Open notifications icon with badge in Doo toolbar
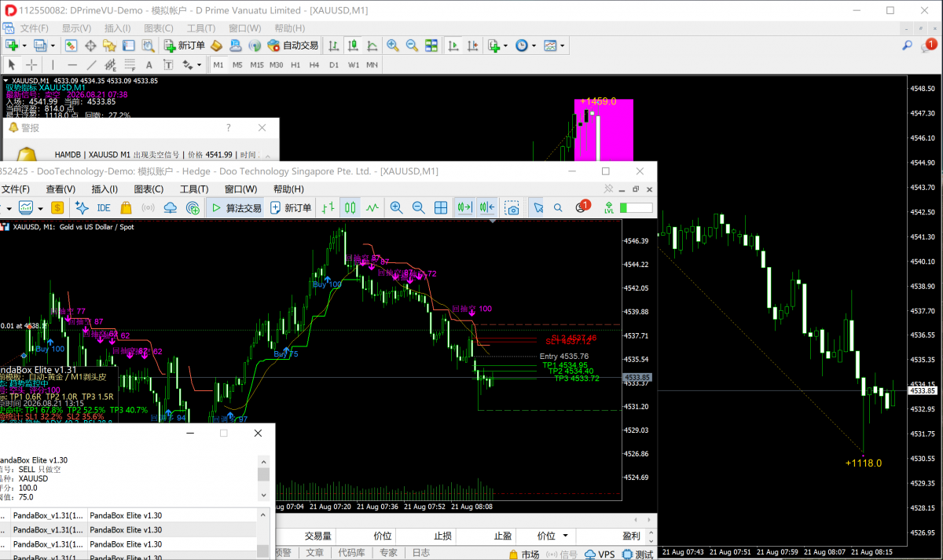 point(582,207)
